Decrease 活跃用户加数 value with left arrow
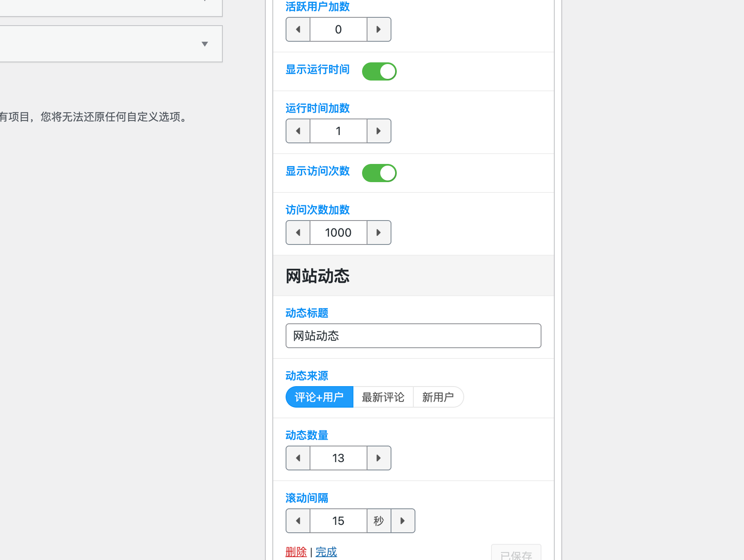The width and height of the screenshot is (744, 560). tap(298, 29)
